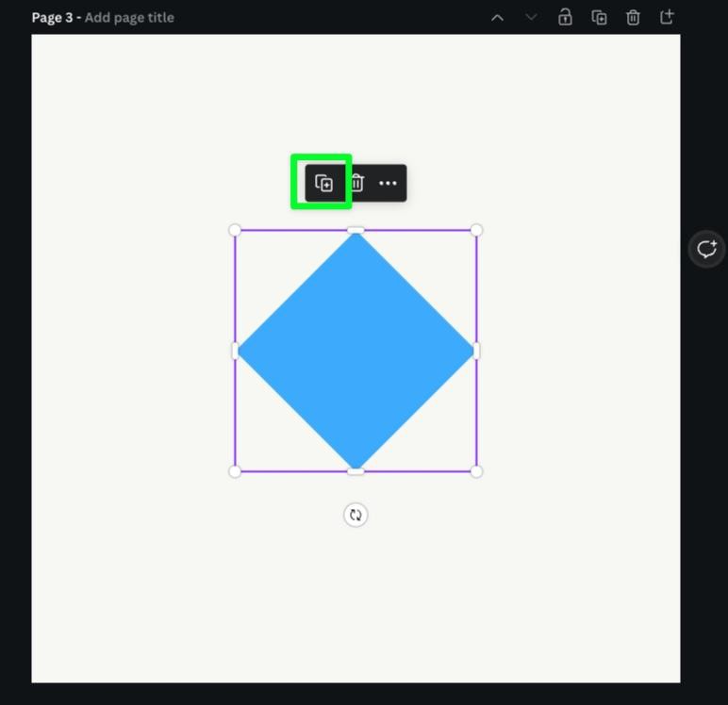728x705 pixels.
Task: Click the Add page title field
Action: [129, 18]
